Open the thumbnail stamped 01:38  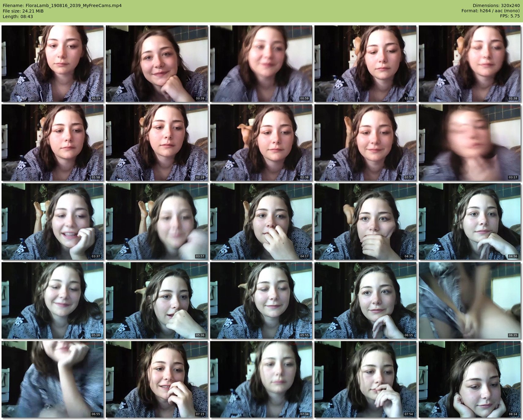(469, 64)
